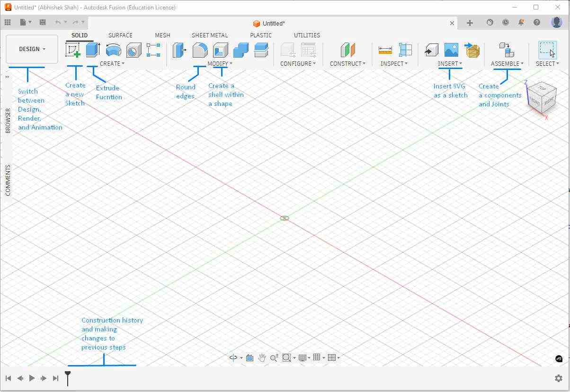Undo the last action
Image resolution: width=570 pixels, height=392 pixels.
[x=58, y=22]
